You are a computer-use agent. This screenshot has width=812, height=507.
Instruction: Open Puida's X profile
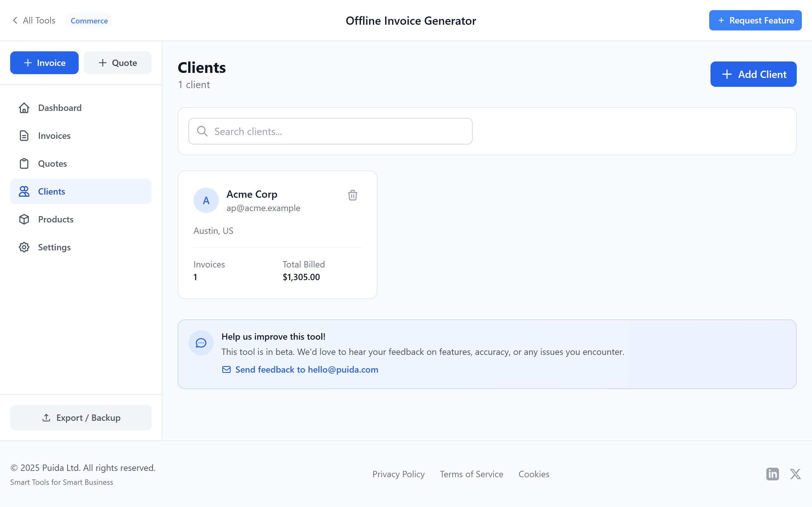coord(795,474)
